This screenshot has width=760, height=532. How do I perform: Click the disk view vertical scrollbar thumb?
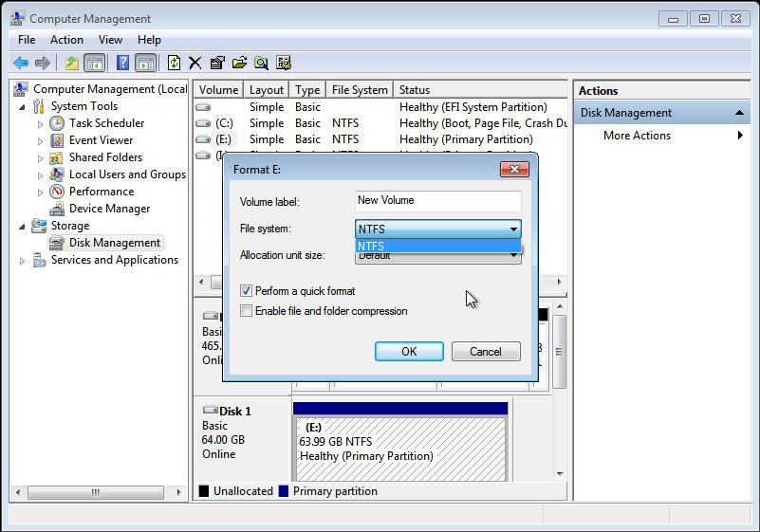tap(560, 351)
